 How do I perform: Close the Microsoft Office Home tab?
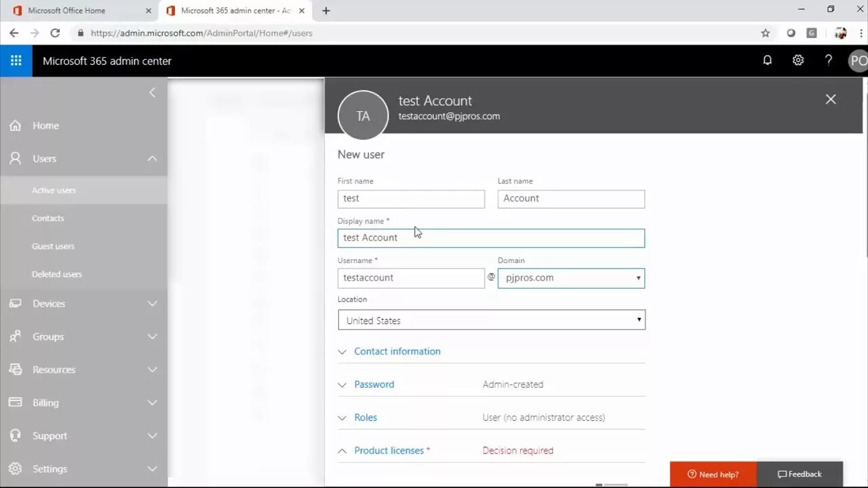(x=149, y=11)
